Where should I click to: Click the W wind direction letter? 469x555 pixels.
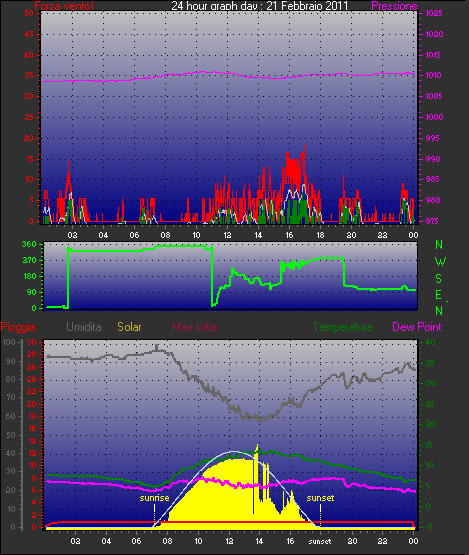(x=440, y=262)
